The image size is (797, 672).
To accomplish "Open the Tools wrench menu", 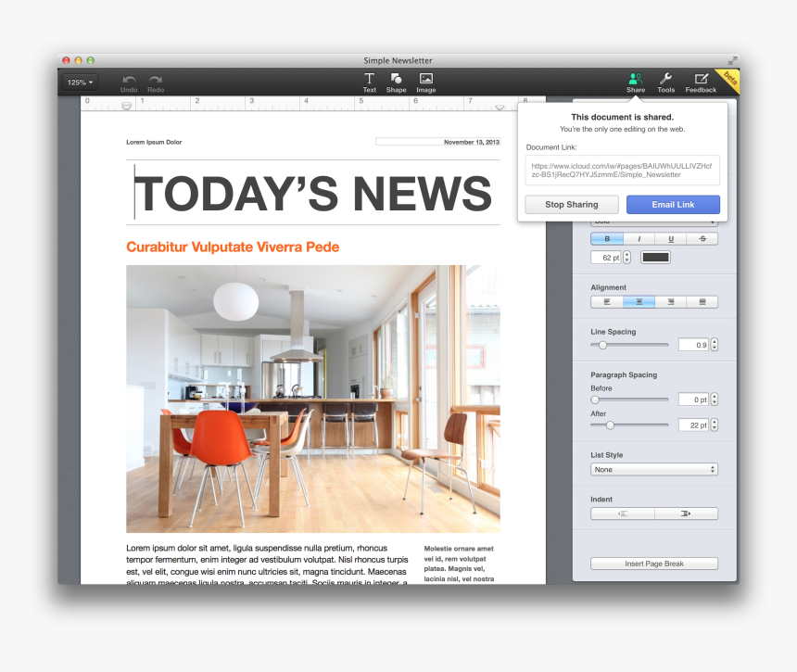I will point(665,82).
